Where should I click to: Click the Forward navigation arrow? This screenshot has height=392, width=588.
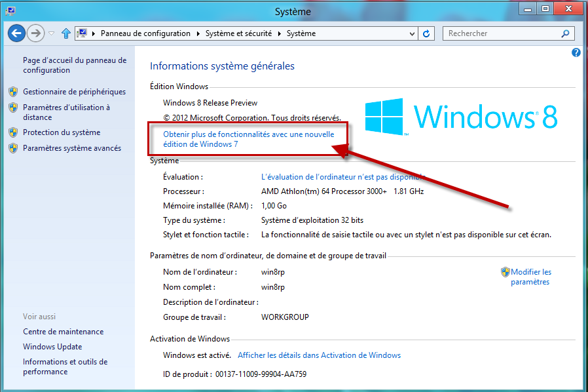click(35, 33)
